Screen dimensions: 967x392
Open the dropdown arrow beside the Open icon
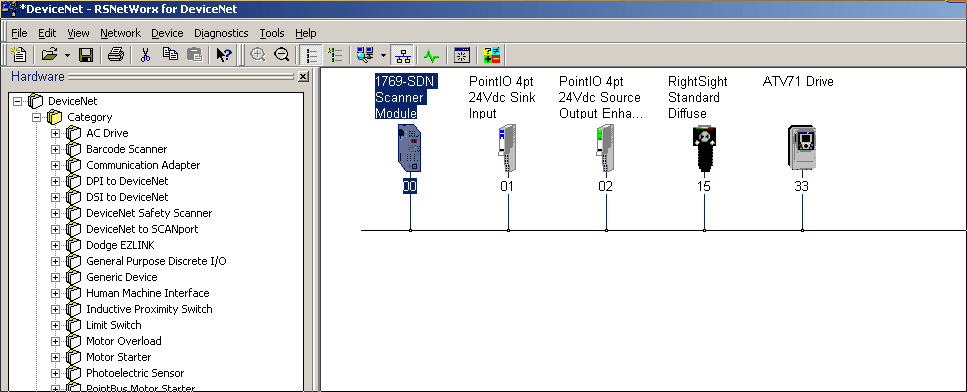(67, 55)
